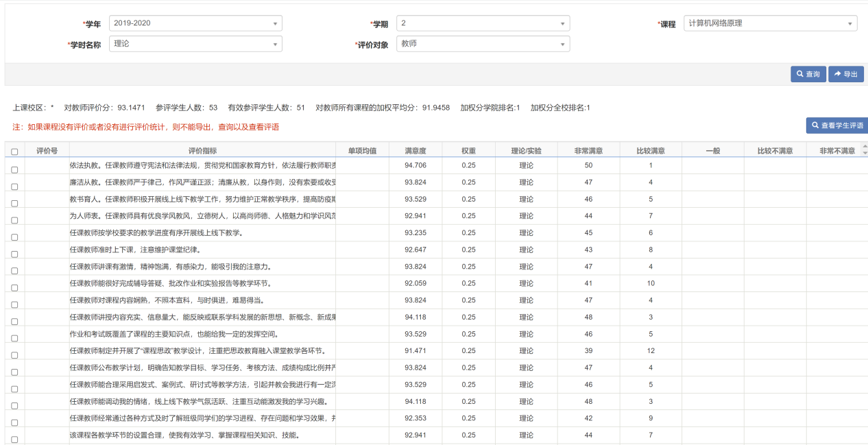The height and width of the screenshot is (445, 868).
Task: Open the 学期 dropdown showing 2
Action: coord(483,23)
